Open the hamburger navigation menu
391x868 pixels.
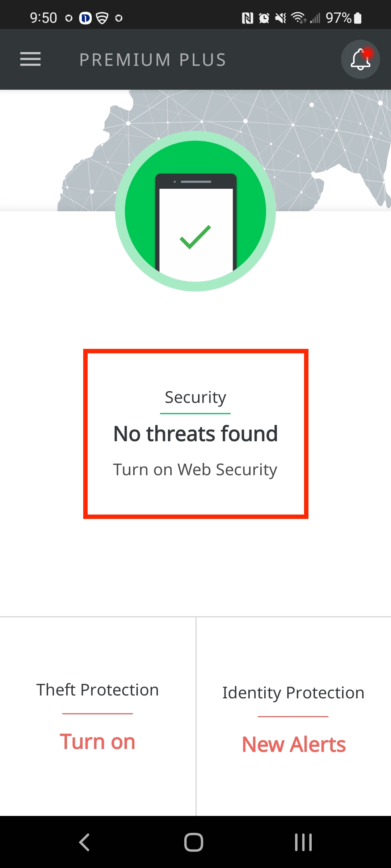(30, 59)
